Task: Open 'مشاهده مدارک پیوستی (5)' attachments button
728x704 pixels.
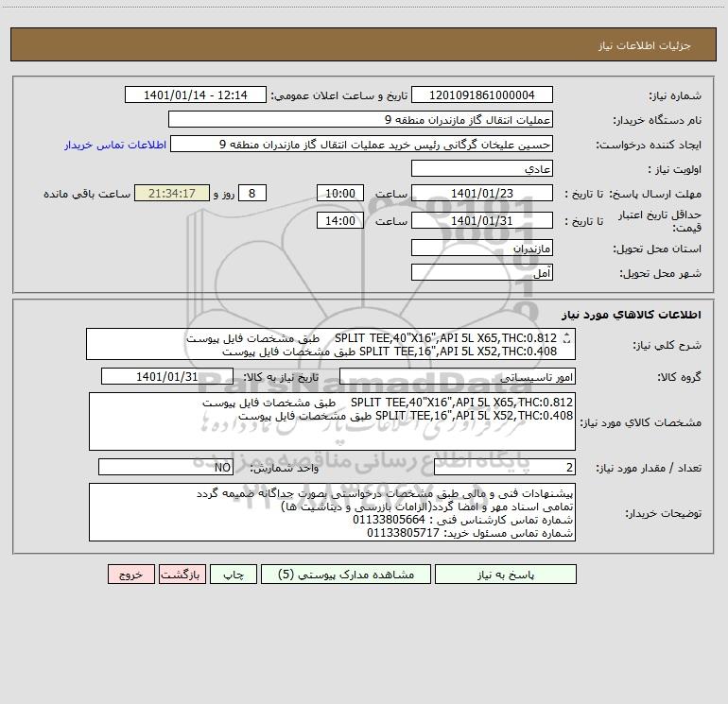Action: (346, 575)
